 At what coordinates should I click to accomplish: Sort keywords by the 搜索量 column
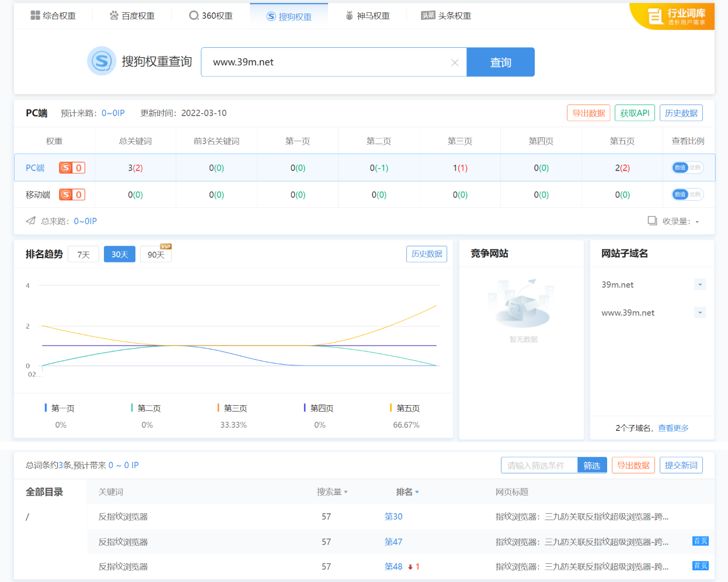[332, 492]
